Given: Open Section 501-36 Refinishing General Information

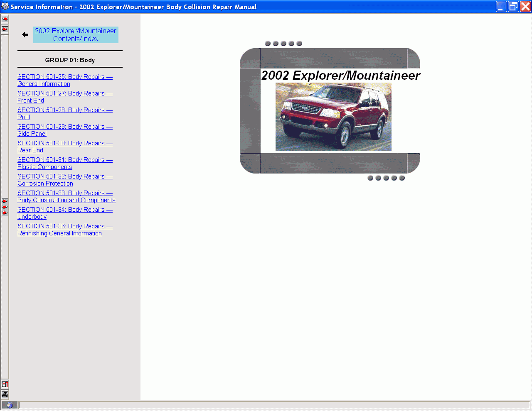Looking at the screenshot, I should [x=65, y=230].
